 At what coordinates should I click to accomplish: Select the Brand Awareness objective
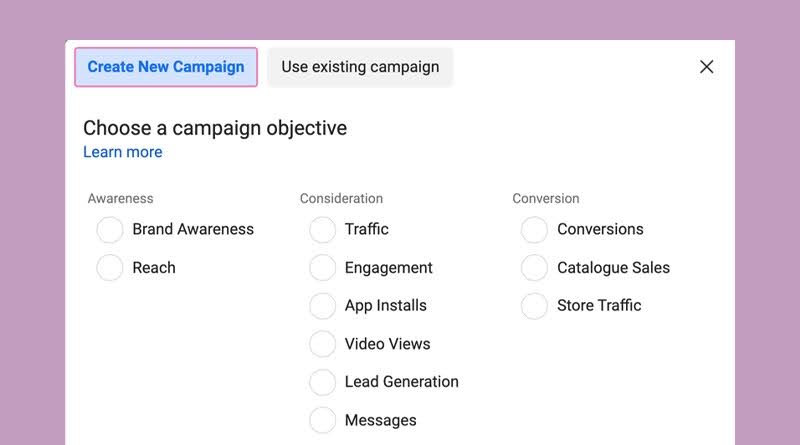(110, 230)
